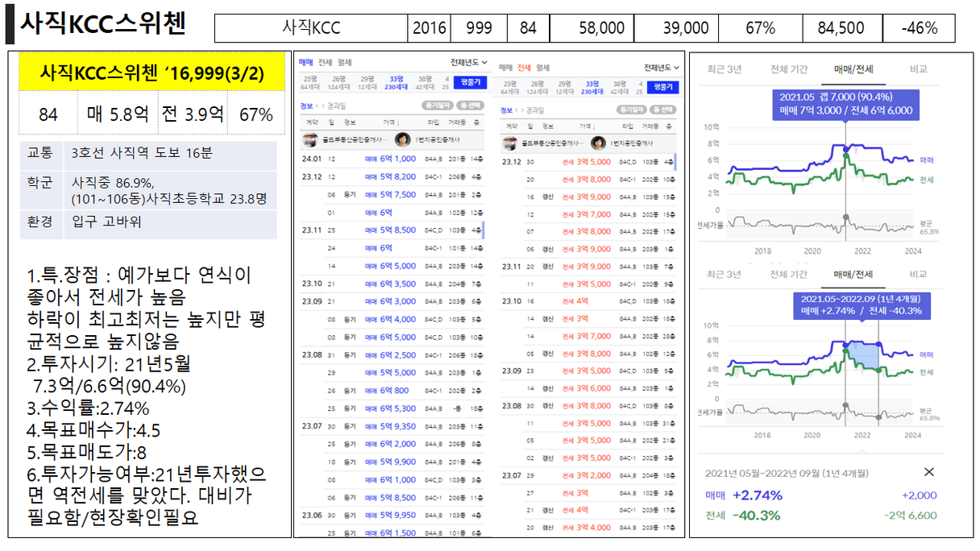
Task: Select 정보 link in the sale listing panel
Action: 305,105
